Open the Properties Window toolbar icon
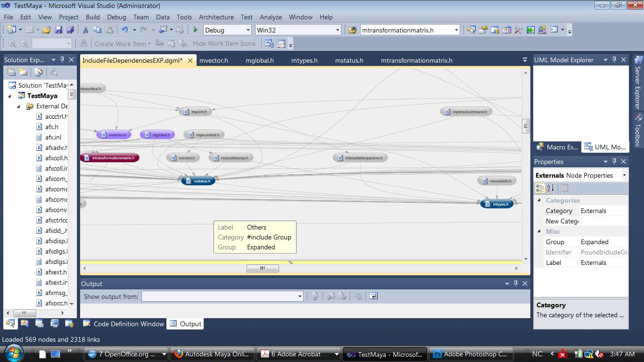The width and height of the screenshot is (644, 362). [483, 30]
